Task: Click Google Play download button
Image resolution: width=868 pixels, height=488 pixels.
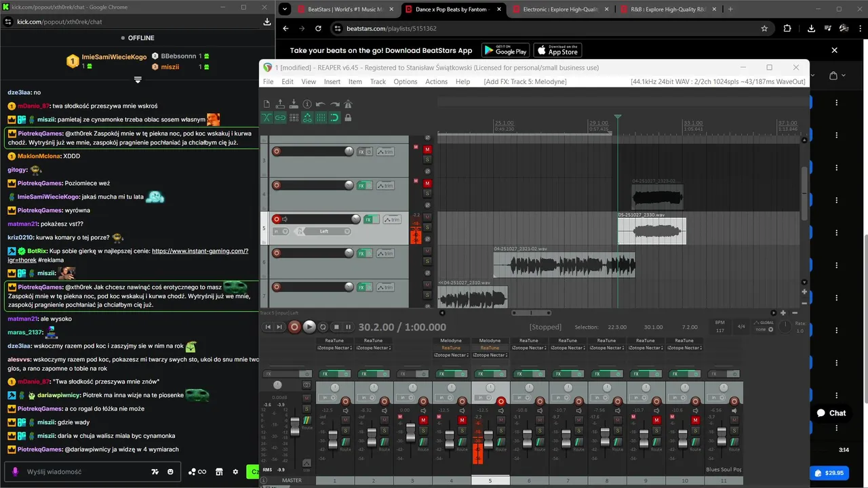Action: [506, 50]
